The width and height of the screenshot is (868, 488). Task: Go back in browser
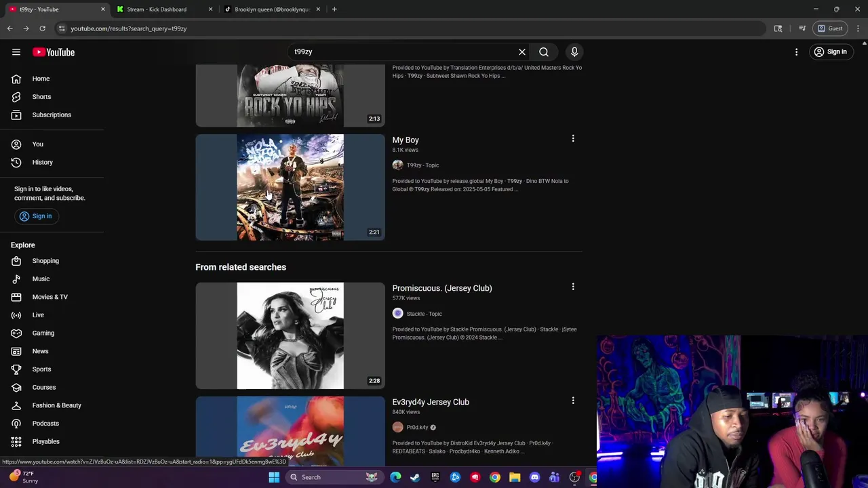(9, 28)
